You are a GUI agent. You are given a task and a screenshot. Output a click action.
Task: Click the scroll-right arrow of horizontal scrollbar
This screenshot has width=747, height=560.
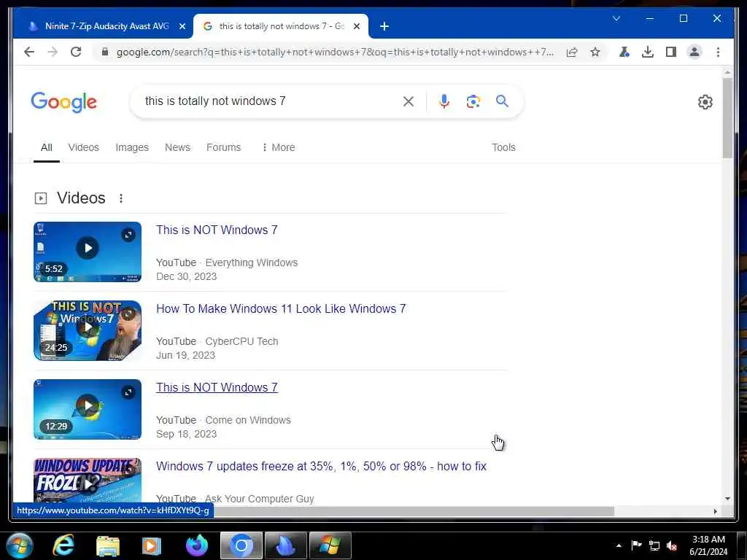pos(715,511)
